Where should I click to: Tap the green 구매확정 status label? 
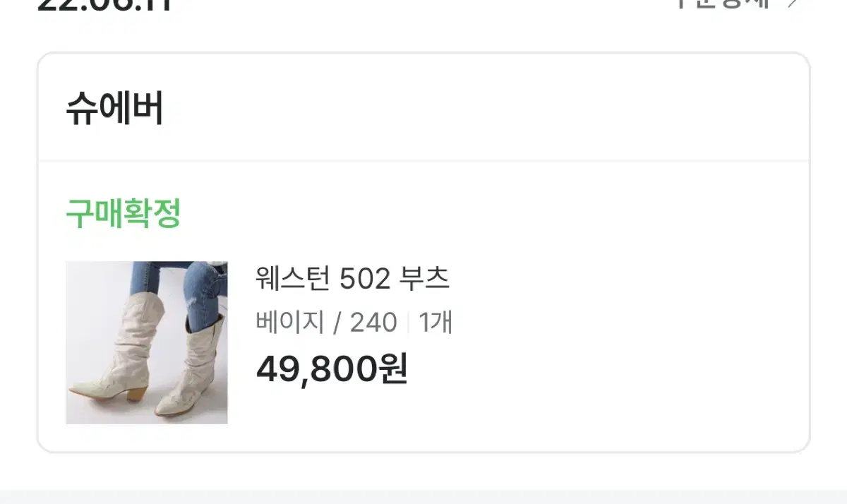pos(124,213)
